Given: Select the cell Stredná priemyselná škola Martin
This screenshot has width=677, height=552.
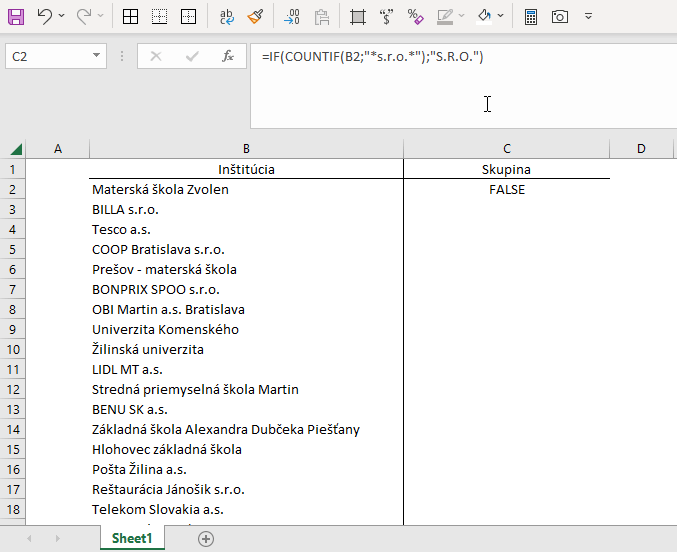Looking at the screenshot, I should click(x=246, y=390).
